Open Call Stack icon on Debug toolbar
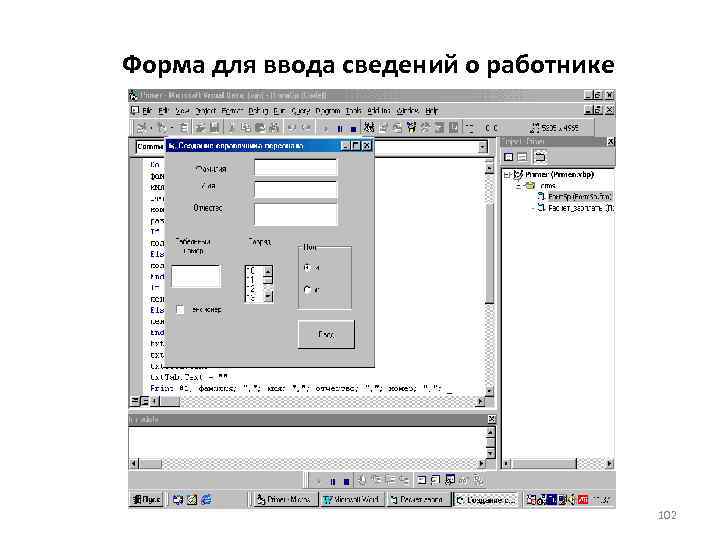This screenshot has height=540, width=720. pyautogui.click(x=478, y=481)
